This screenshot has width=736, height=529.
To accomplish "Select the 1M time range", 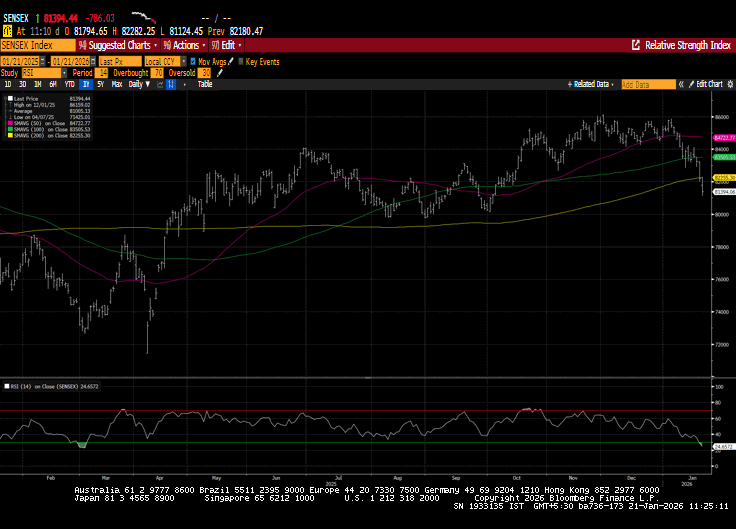I will pyautogui.click(x=38, y=84).
